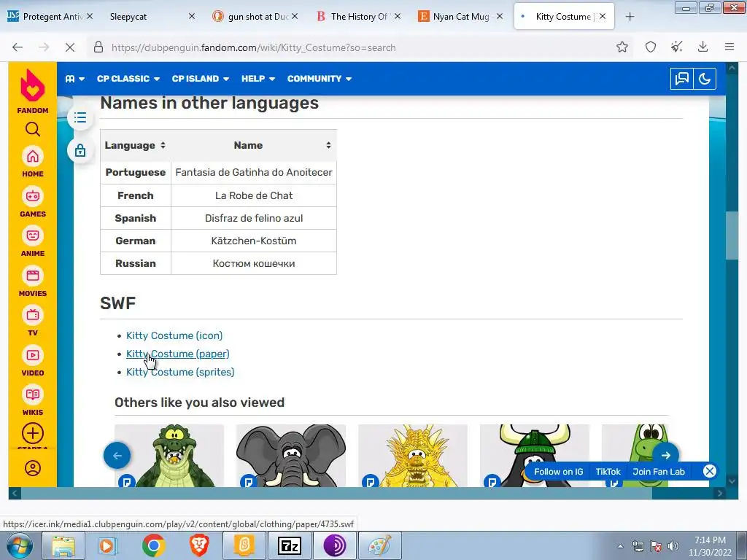This screenshot has width=747, height=560.
Task: Open Kitty Costume (sprites) link
Action: [180, 372]
